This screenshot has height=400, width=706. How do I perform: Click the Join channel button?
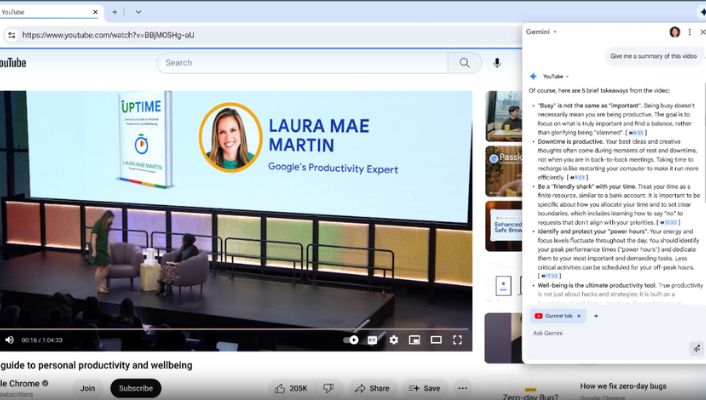(x=88, y=388)
